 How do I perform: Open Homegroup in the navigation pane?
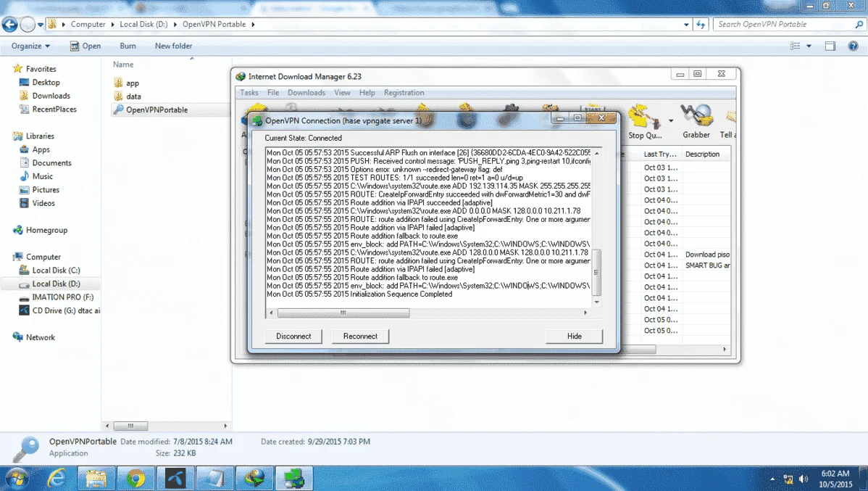click(x=46, y=230)
